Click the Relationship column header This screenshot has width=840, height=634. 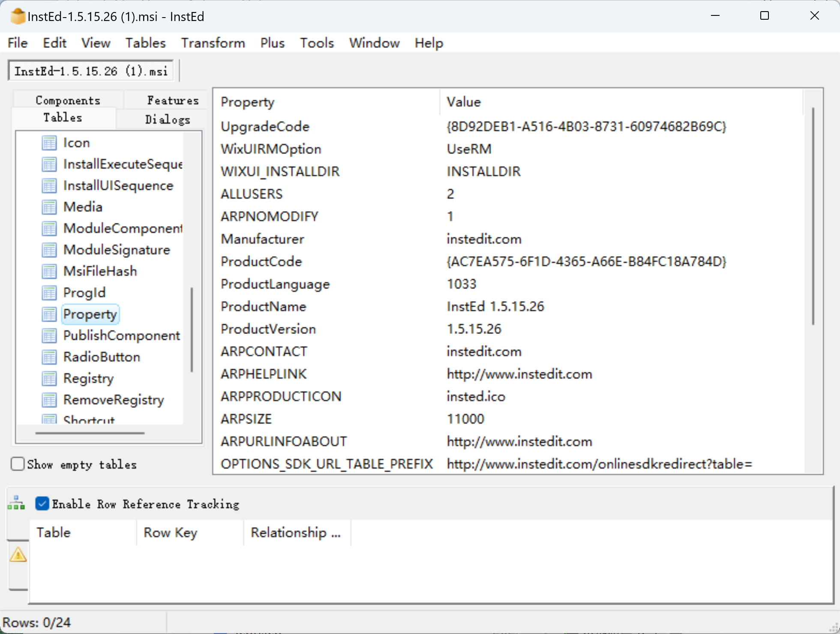tap(297, 532)
